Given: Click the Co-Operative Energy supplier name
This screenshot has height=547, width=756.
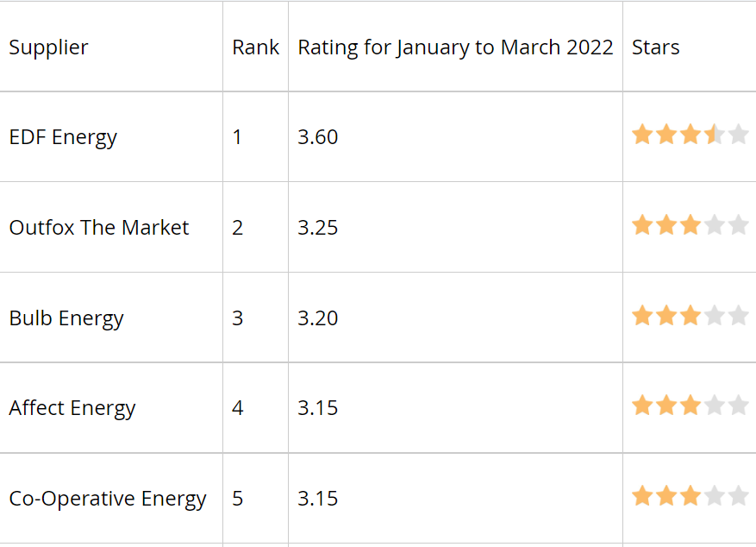Looking at the screenshot, I should pyautogui.click(x=108, y=499).
